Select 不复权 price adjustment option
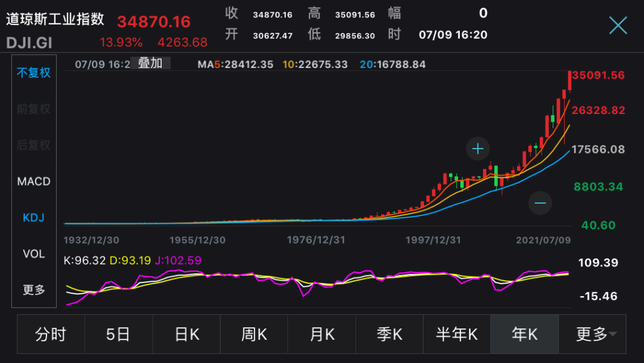 point(33,73)
